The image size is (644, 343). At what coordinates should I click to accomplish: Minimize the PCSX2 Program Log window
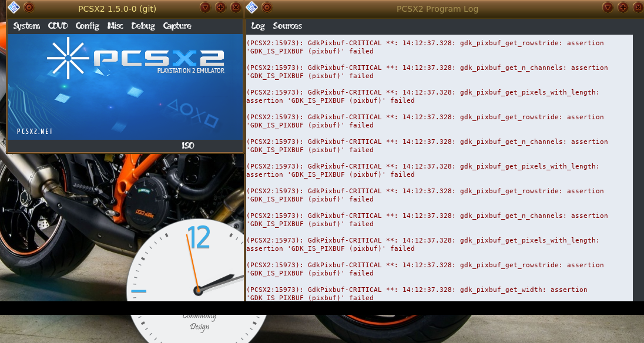pyautogui.click(x=608, y=8)
